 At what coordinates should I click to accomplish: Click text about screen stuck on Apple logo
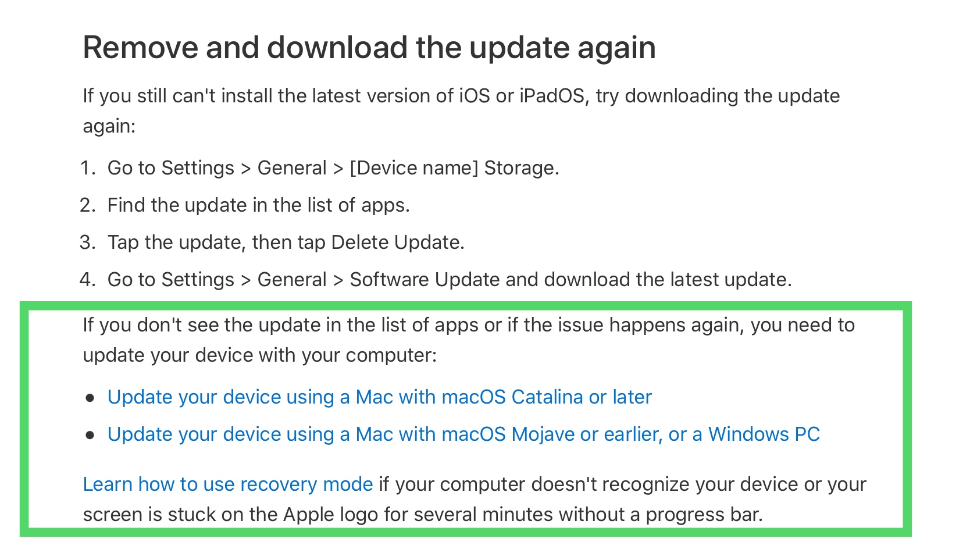[423, 515]
